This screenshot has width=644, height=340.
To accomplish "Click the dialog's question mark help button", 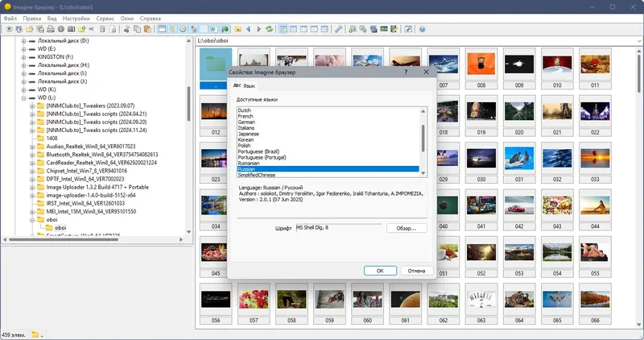I will [406, 72].
